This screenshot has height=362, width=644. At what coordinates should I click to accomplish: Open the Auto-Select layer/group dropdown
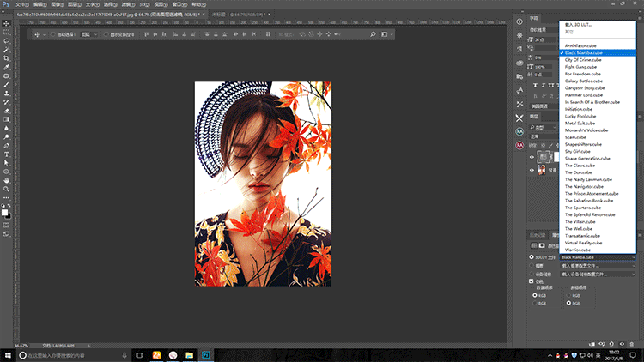[x=88, y=34]
